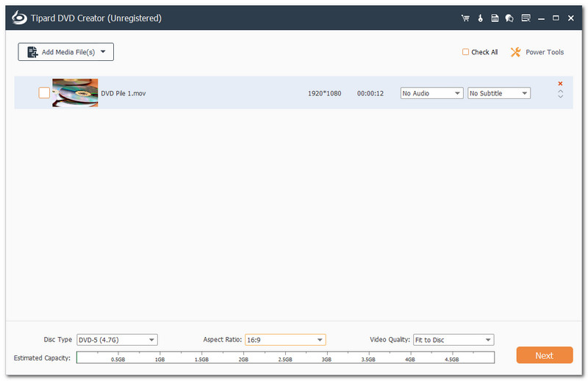Change the Aspect Ratio 16:9 dropdown
Viewport: 588px width, 381px height.
285,340
